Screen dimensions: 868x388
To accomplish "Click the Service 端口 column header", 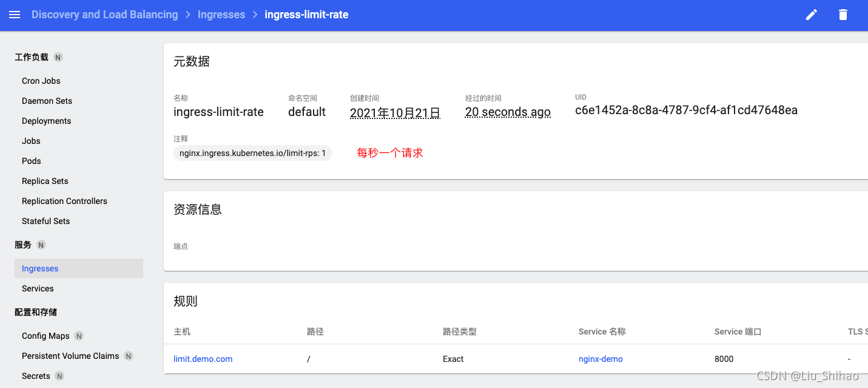I will point(738,332).
